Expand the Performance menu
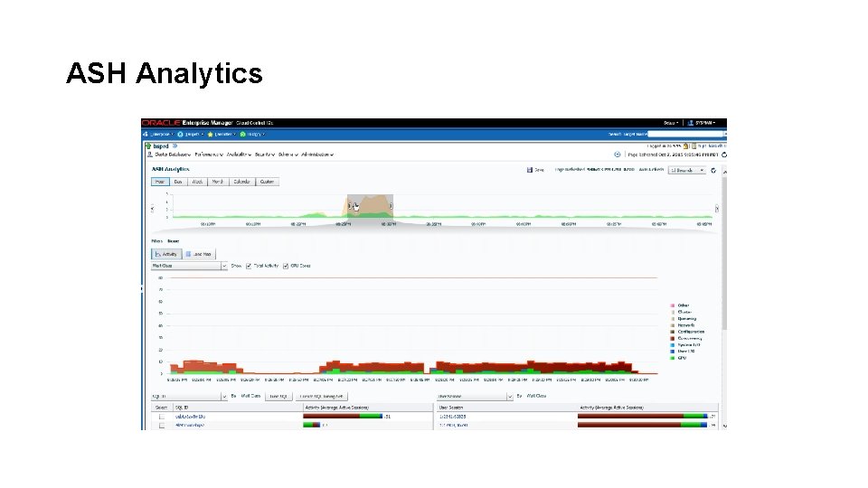Screen dimensions: 868x488 tap(209, 155)
